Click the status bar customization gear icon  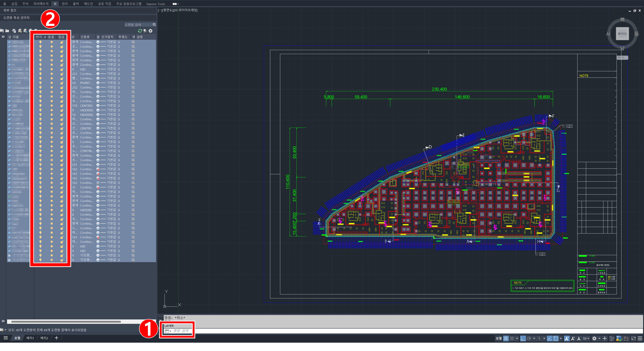click(x=594, y=339)
